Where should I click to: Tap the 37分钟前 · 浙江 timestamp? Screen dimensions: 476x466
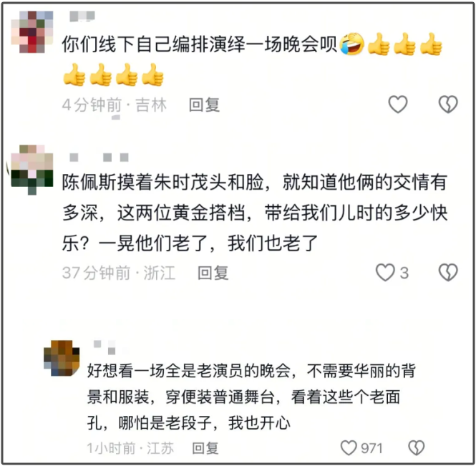pos(119,273)
